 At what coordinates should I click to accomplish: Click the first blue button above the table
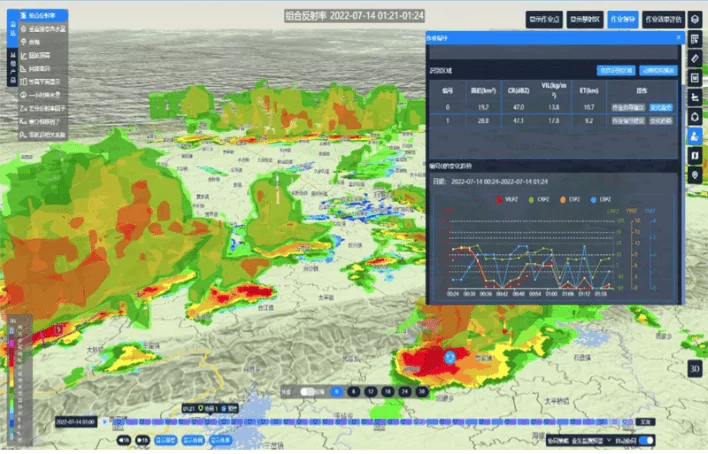[615, 71]
